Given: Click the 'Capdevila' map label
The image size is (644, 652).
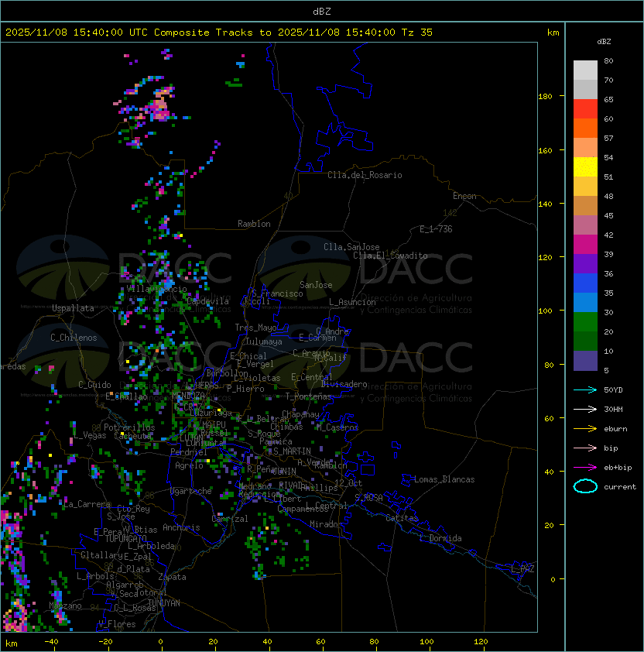Looking at the screenshot, I should click(x=208, y=301).
